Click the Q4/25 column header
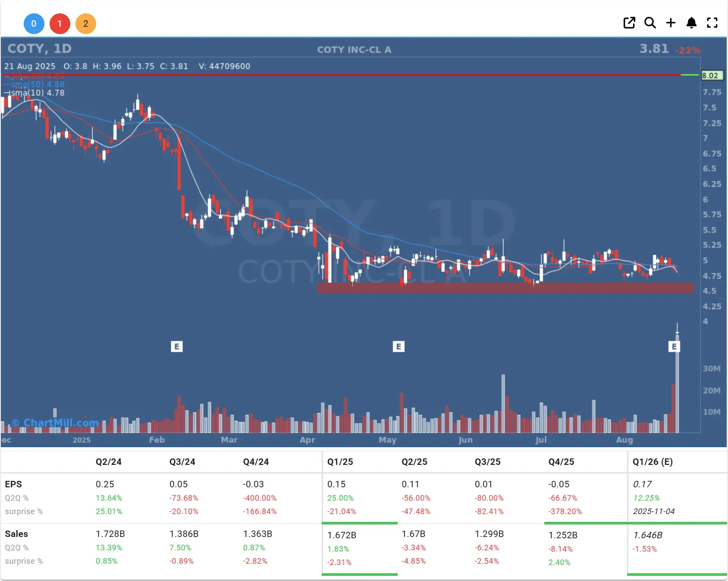 point(562,462)
